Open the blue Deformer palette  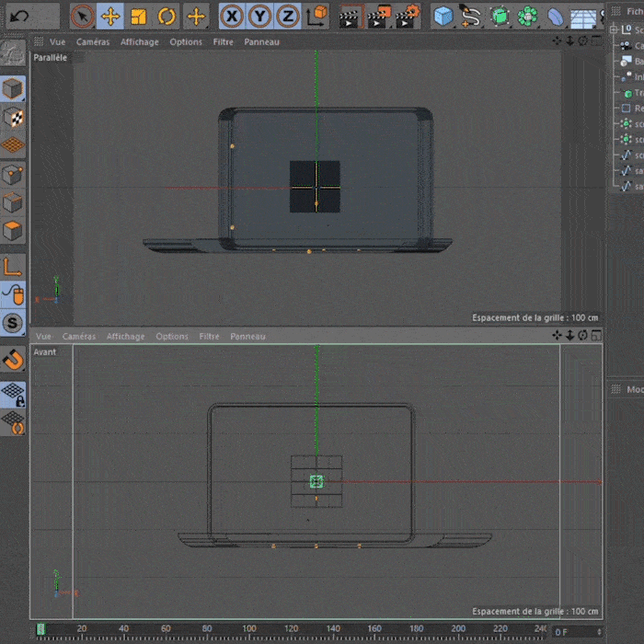[556, 17]
